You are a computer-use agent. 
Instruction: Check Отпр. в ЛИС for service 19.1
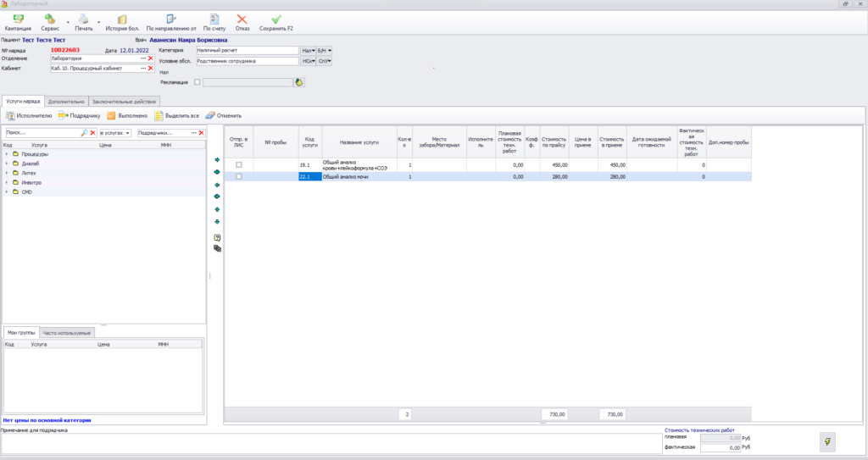[x=239, y=165]
